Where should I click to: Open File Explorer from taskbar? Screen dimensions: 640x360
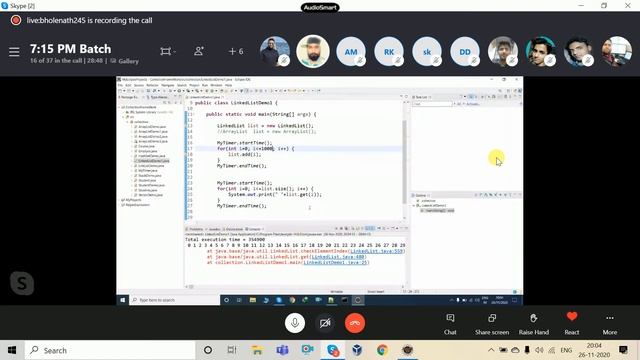257,350
